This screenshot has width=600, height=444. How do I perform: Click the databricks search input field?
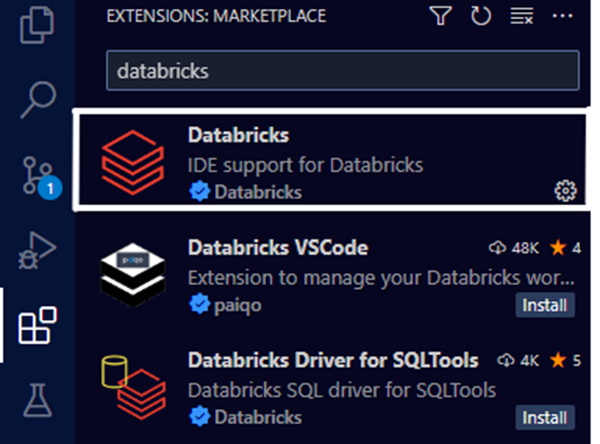point(343,70)
